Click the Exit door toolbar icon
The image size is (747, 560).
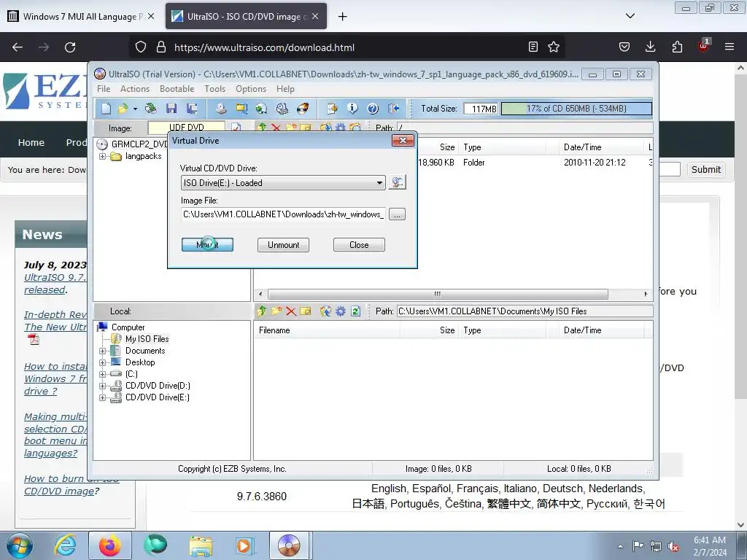393,109
